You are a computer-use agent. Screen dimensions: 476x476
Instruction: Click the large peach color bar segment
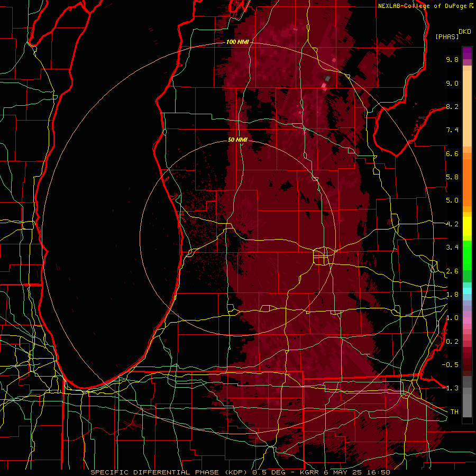point(467,108)
